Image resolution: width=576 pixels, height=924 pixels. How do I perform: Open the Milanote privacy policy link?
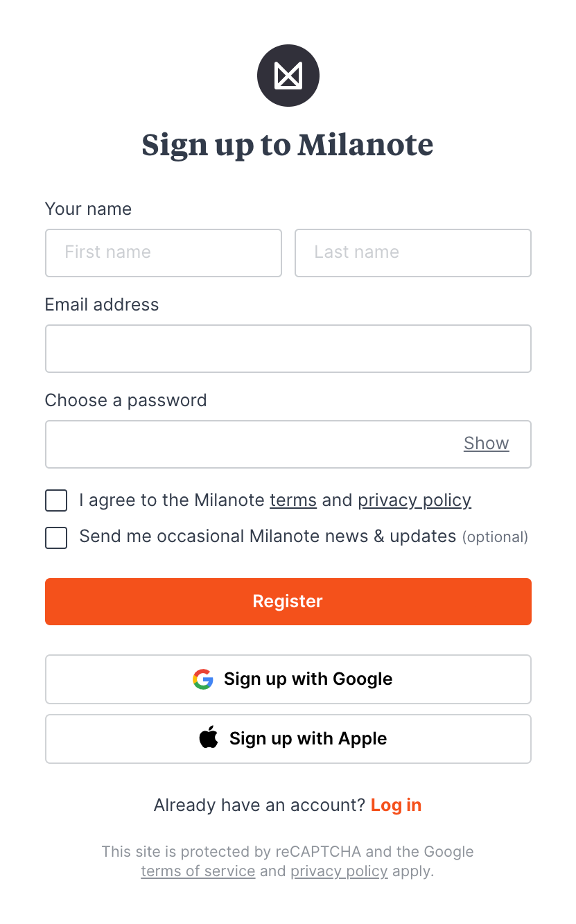tap(414, 500)
